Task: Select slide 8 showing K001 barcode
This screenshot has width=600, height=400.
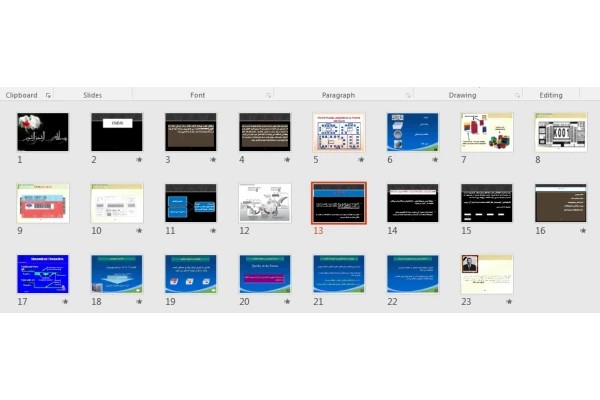Action: point(561,132)
